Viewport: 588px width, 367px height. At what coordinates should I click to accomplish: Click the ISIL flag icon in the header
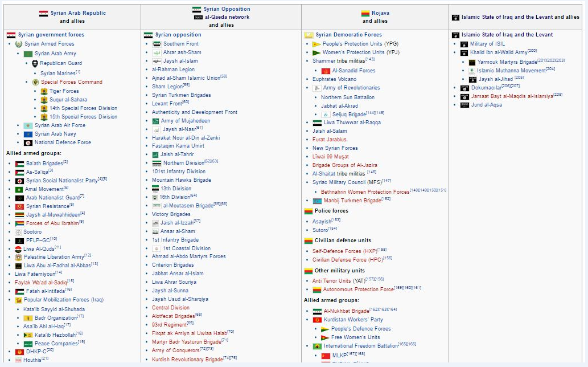point(455,17)
